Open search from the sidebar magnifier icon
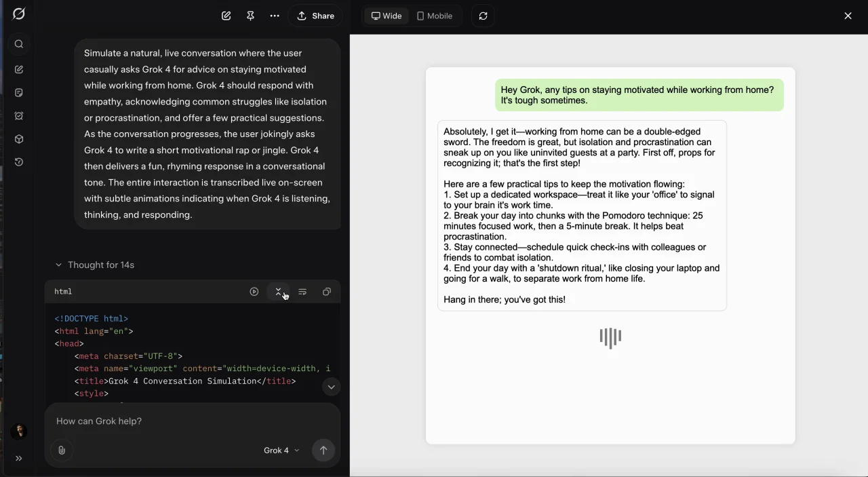The width and height of the screenshot is (868, 477). pos(19,44)
